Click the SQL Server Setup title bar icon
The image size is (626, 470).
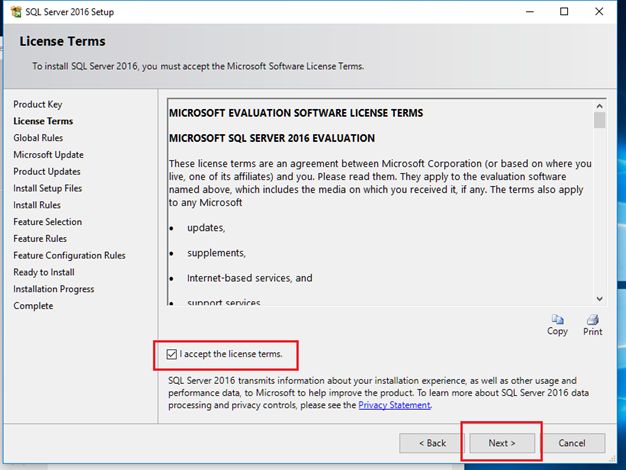click(x=16, y=12)
